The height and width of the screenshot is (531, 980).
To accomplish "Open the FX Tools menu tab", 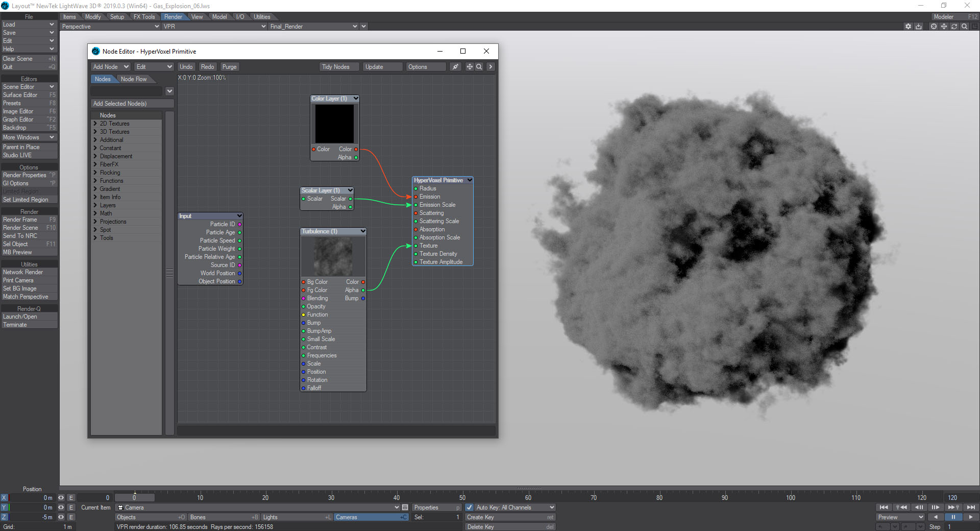I will tap(144, 17).
